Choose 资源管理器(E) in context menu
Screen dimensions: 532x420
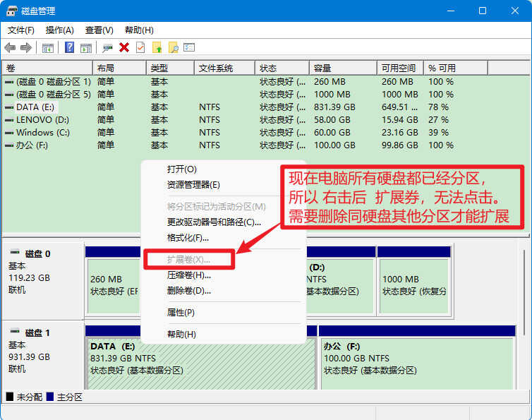pos(193,185)
